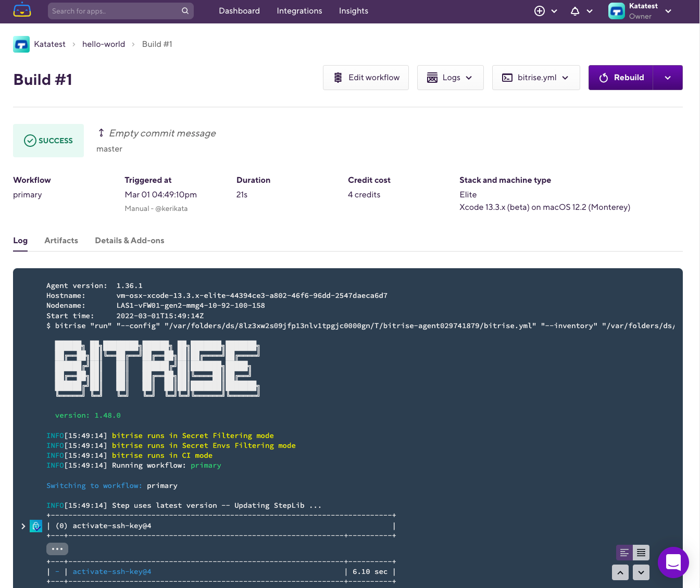
Task: Click the version: 1.48.0 log line
Action: click(88, 416)
